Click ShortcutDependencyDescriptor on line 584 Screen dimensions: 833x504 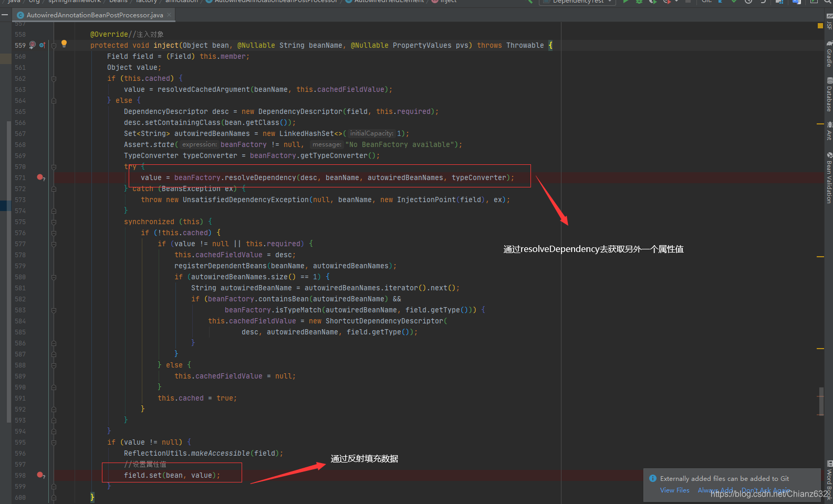pyautogui.click(x=384, y=321)
